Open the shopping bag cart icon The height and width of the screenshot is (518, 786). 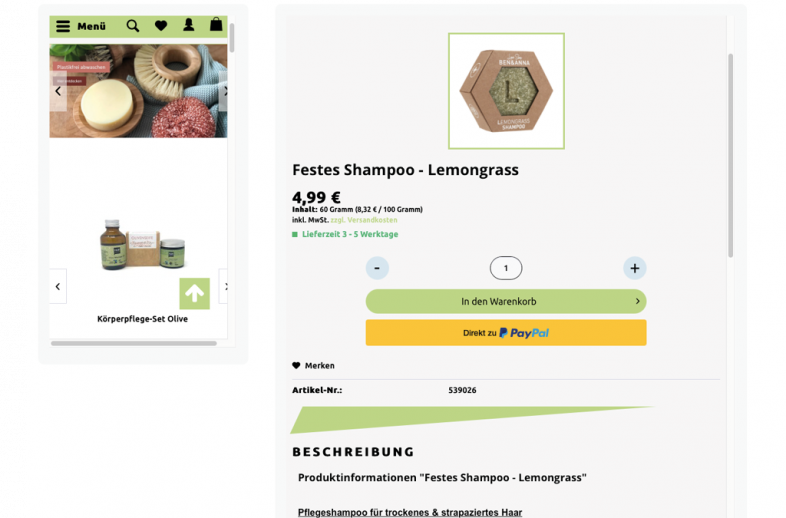(216, 24)
